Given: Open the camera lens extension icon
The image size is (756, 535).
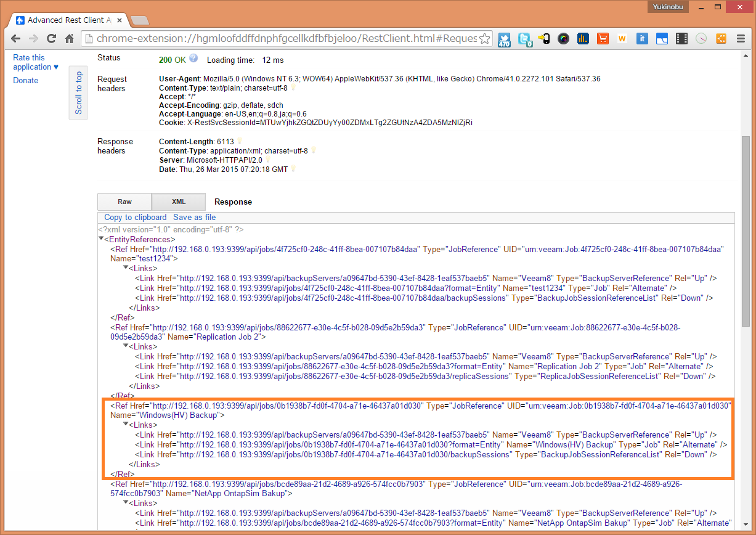Looking at the screenshot, I should tap(563, 39).
